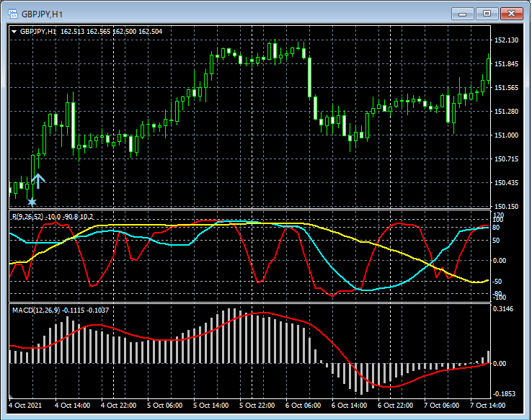Click the 6 Oct 22:00 time label

point(394,406)
